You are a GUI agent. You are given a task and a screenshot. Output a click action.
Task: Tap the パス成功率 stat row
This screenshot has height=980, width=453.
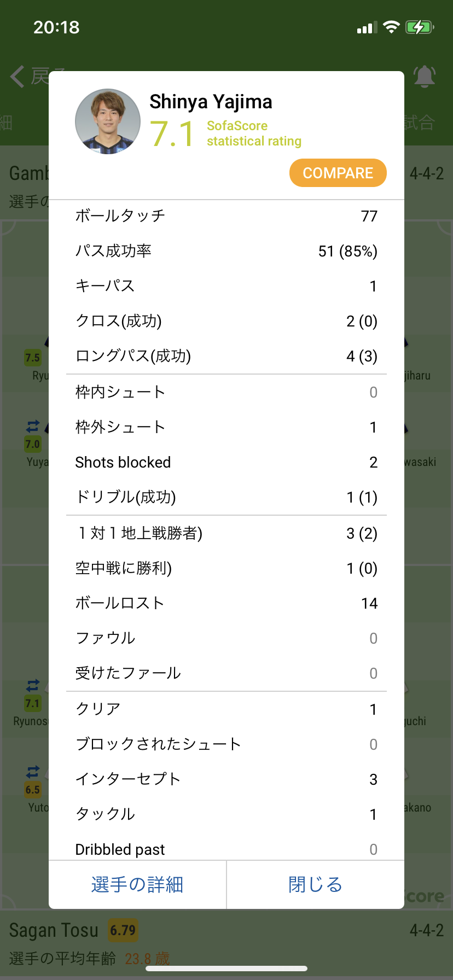pyautogui.click(x=226, y=251)
